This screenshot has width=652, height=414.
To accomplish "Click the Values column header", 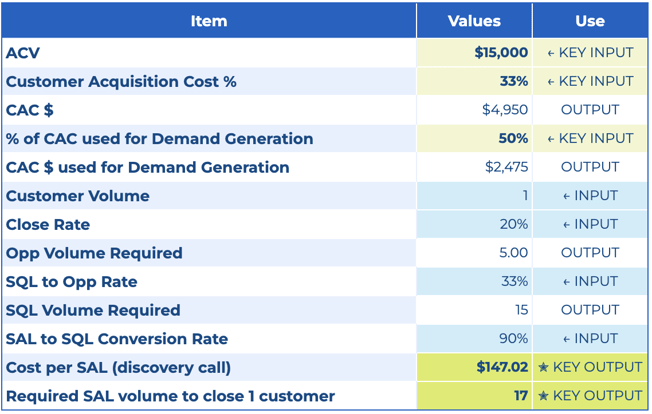I will point(474,21).
